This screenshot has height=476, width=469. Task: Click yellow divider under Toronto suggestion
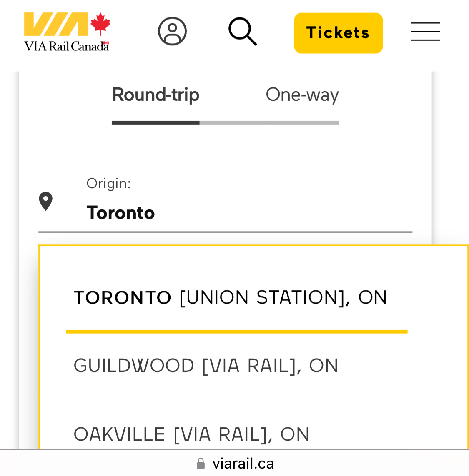click(x=236, y=331)
